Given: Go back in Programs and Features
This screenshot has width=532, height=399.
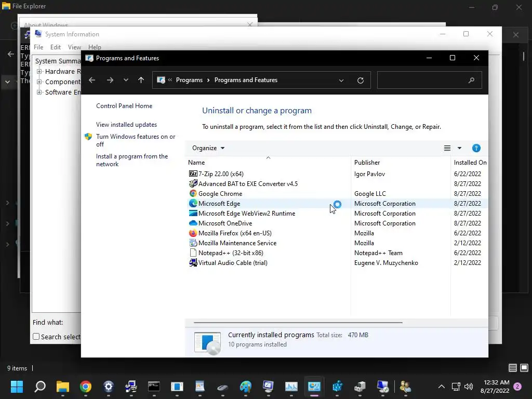Looking at the screenshot, I should [x=92, y=80].
